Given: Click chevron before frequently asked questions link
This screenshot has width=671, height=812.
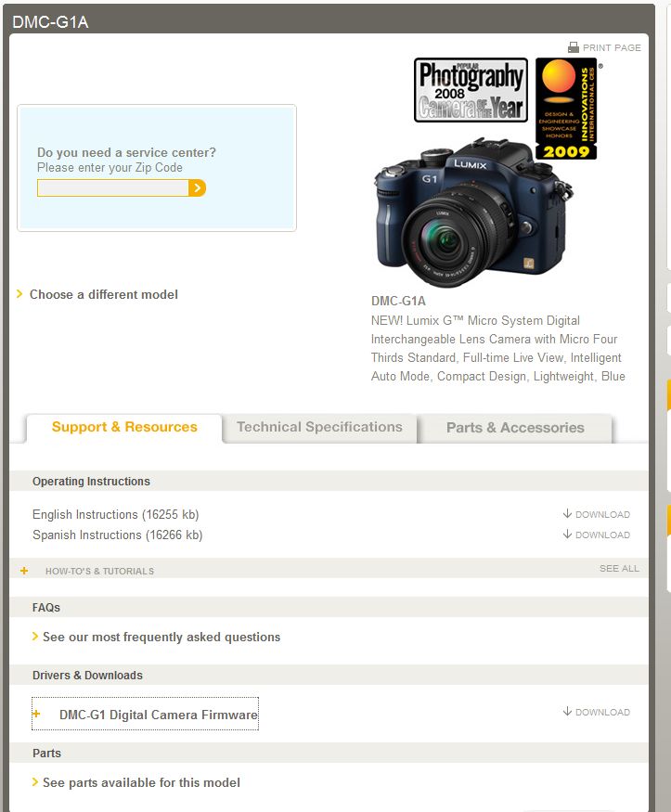Looking at the screenshot, I should click(x=35, y=637).
